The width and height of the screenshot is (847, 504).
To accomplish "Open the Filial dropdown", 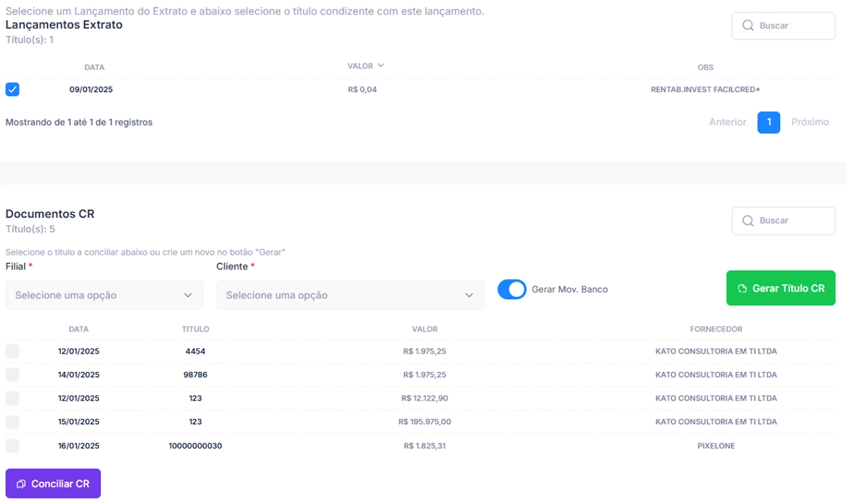I will click(104, 295).
